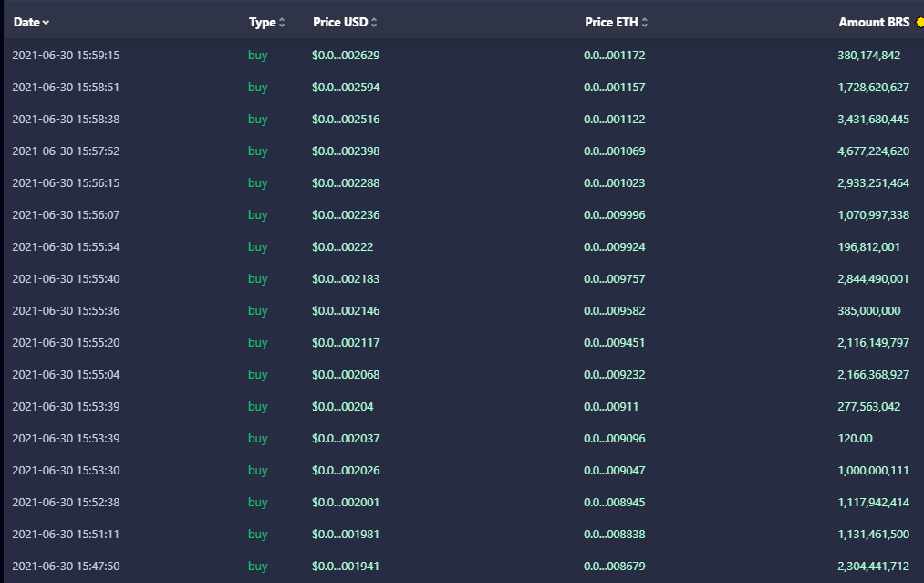The image size is (924, 583).
Task: Select ETH price 0.0...009757
Action: 615,279
